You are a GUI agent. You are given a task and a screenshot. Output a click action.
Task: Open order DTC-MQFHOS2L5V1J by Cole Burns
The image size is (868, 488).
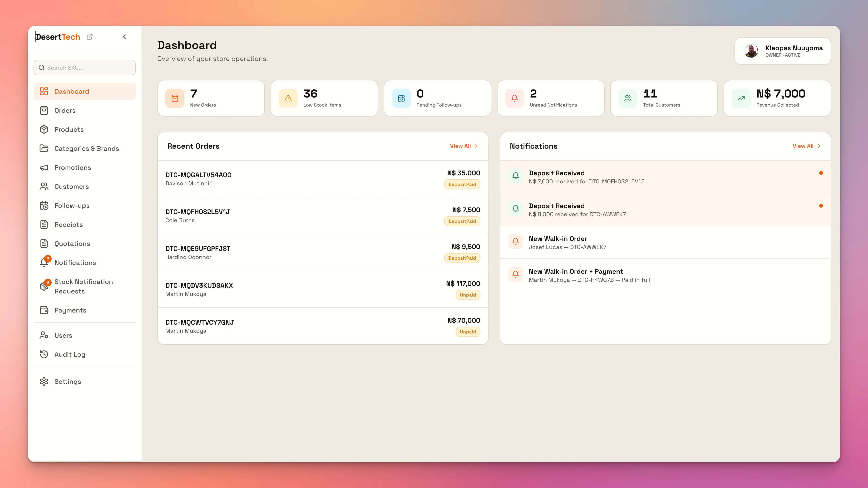coord(323,215)
